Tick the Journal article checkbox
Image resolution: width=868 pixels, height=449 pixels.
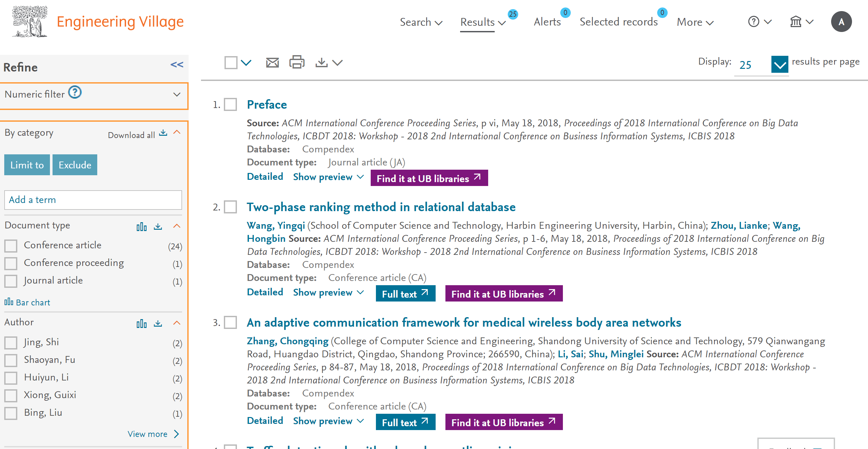(x=11, y=281)
